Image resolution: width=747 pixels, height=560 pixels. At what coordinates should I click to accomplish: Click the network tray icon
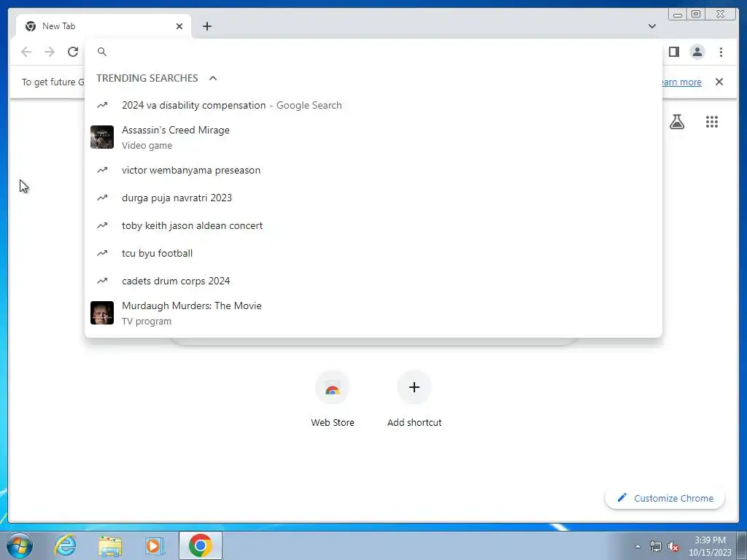click(656, 547)
